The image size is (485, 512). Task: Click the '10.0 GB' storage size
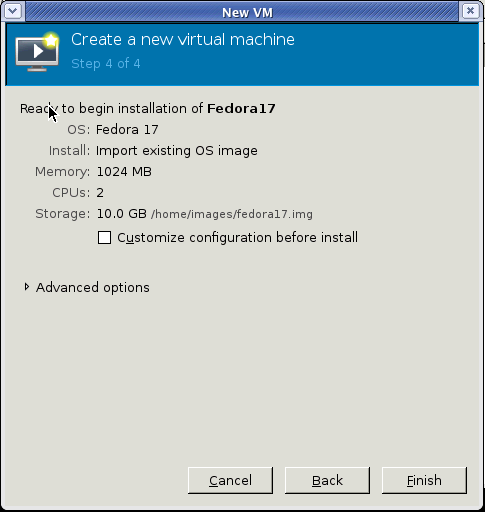(121, 214)
